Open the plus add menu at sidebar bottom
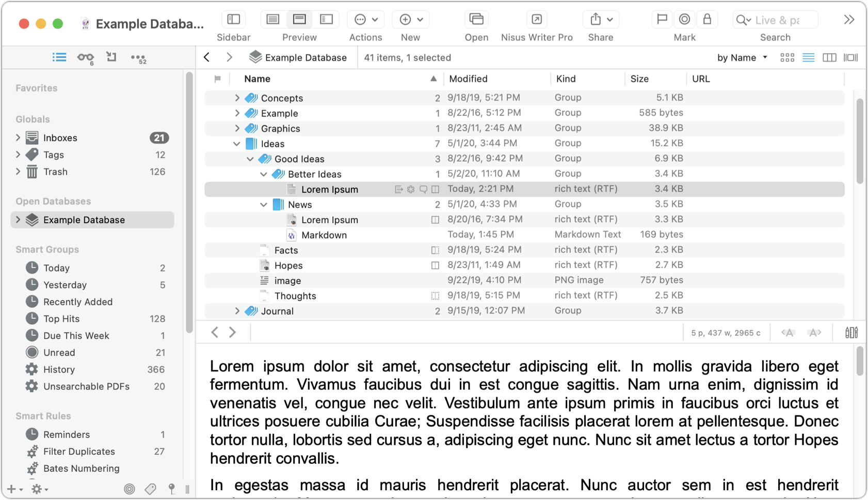The width and height of the screenshot is (868, 500). pyautogui.click(x=14, y=489)
